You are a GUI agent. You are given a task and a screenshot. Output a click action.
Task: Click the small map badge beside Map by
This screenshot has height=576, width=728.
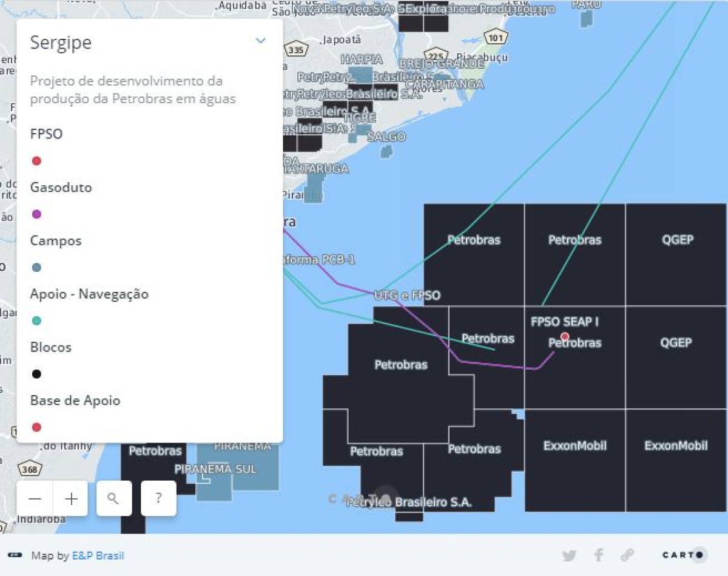[x=15, y=555]
